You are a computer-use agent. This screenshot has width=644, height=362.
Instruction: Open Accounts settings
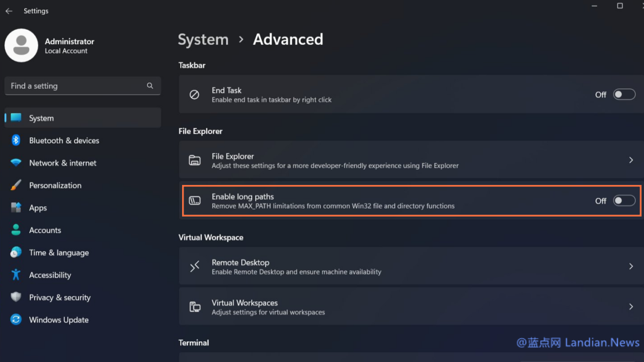tap(82, 230)
